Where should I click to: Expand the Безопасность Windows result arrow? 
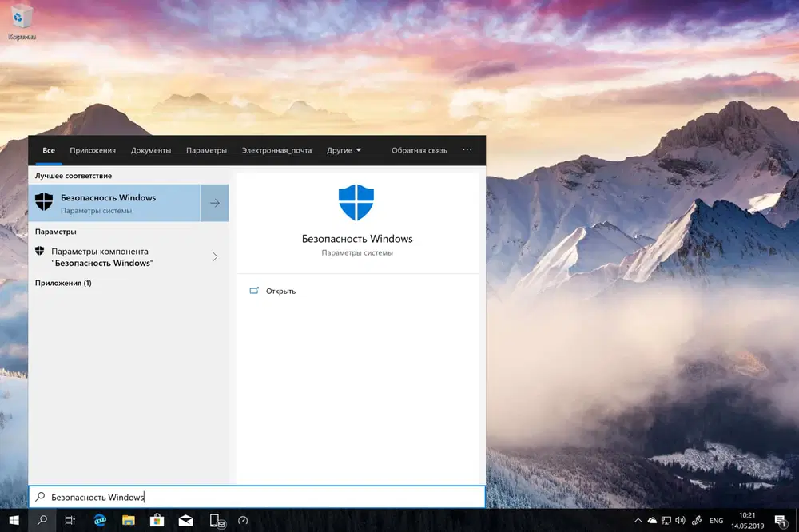214,203
